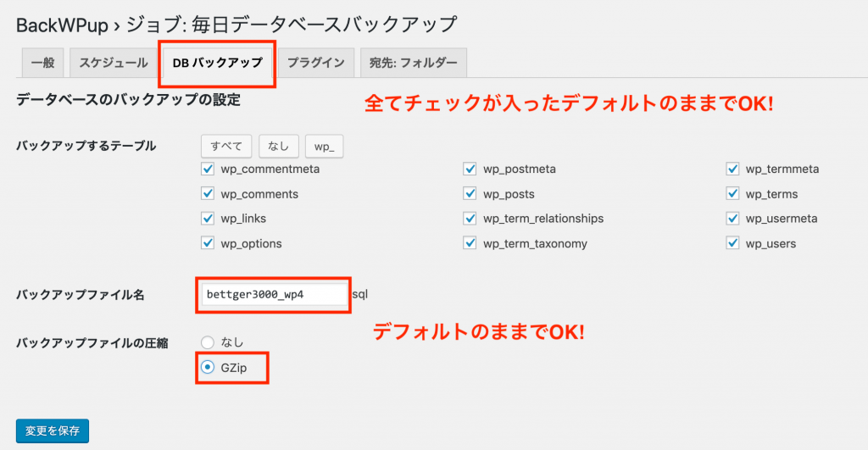Image resolution: width=868 pixels, height=450 pixels.
Task: Toggle the wp_term_taxonomy checkbox
Action: point(470,243)
